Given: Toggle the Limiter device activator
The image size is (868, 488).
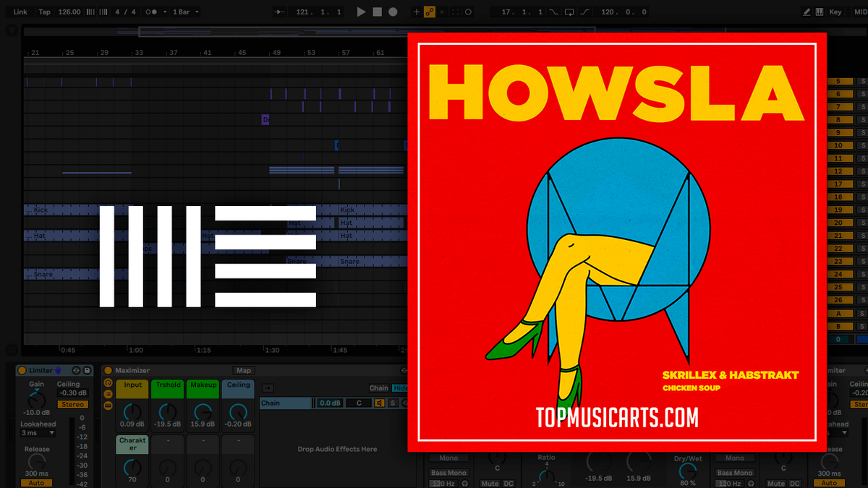Looking at the screenshot, I should (22, 370).
